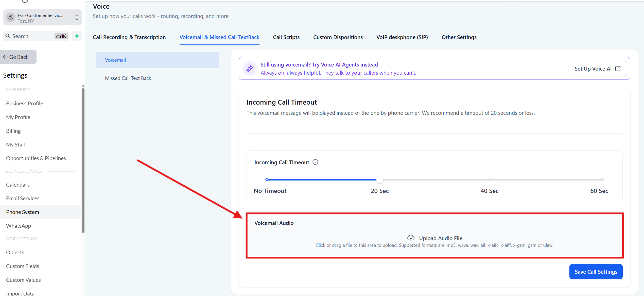Set timeout slider to 60 Sec mark
Screen dimensions: 644x296
(602, 180)
